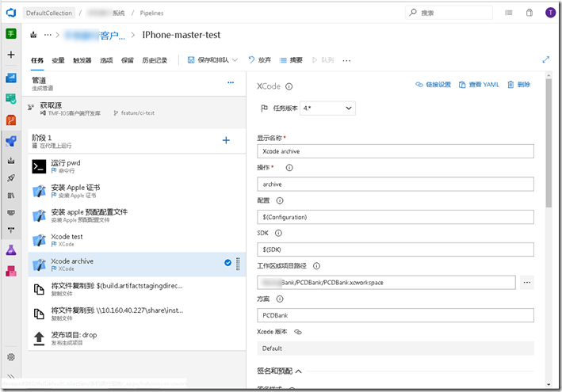Click the Xcode 版本 Default field

396,348
